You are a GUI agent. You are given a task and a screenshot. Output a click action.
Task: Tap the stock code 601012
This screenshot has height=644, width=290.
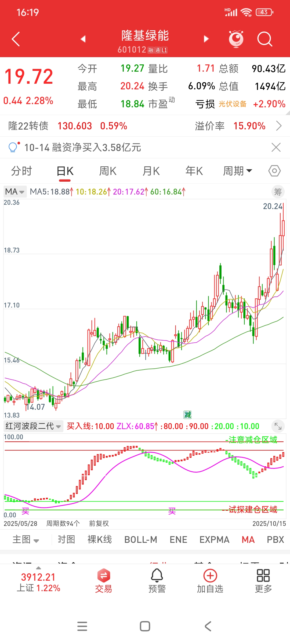tap(132, 50)
